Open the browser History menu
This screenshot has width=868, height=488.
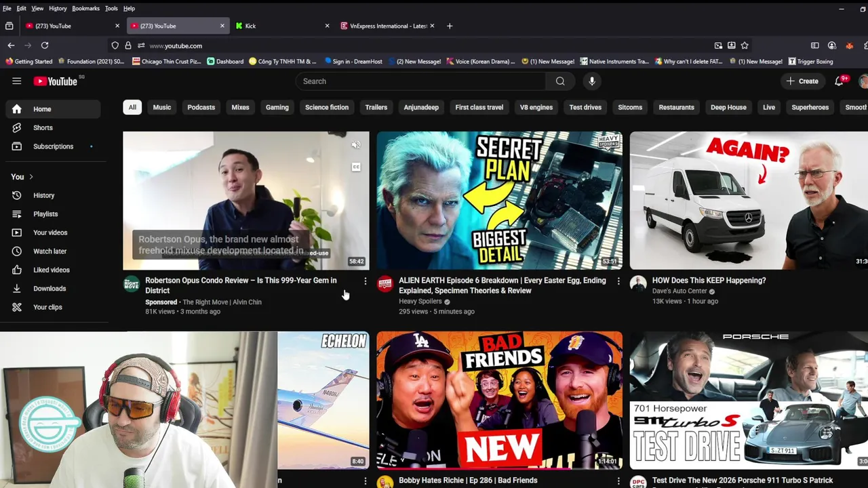58,8
